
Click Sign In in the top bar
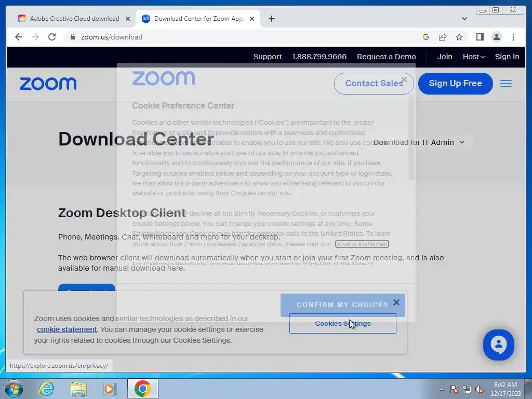tap(507, 57)
